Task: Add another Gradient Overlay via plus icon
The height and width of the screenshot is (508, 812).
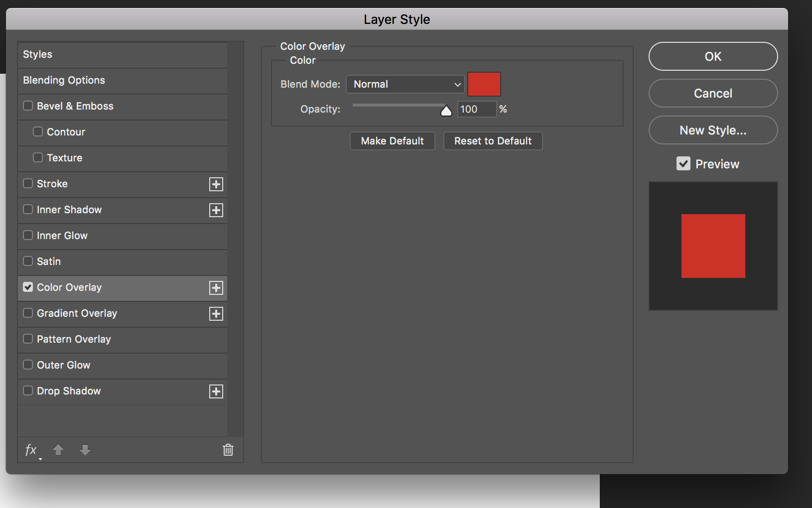Action: tap(216, 314)
